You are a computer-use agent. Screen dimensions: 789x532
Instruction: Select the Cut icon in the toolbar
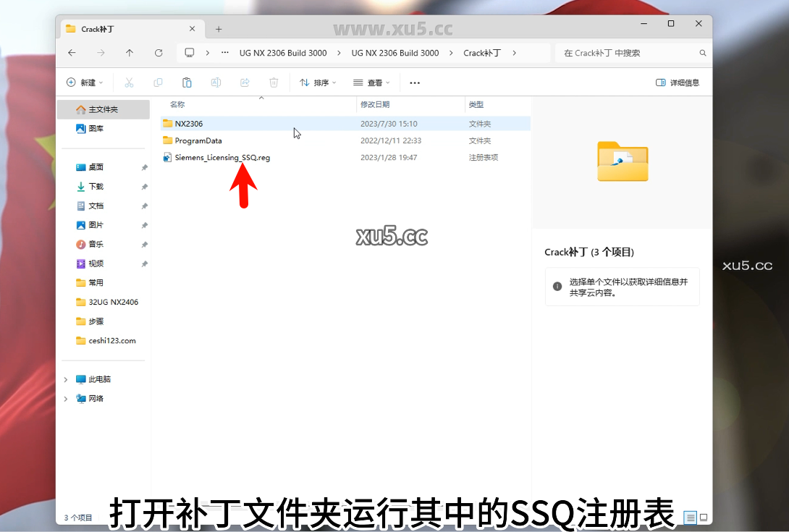[x=129, y=83]
